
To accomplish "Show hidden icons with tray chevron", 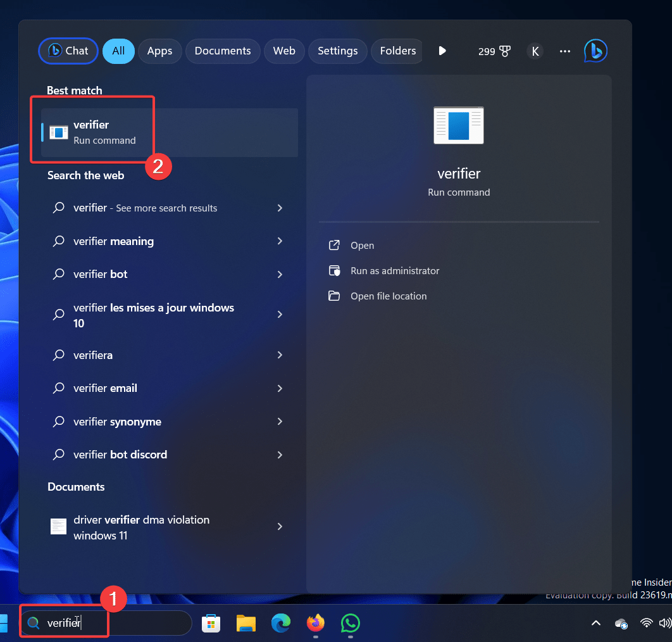I will (595, 624).
